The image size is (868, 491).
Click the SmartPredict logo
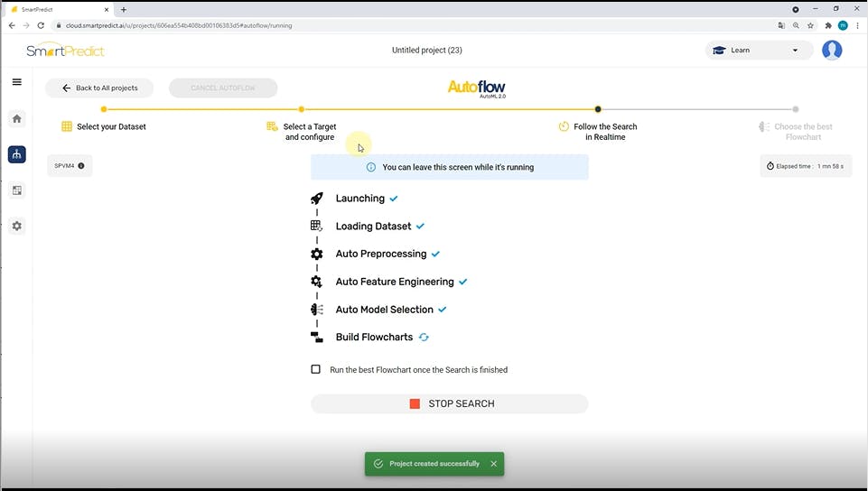(65, 51)
